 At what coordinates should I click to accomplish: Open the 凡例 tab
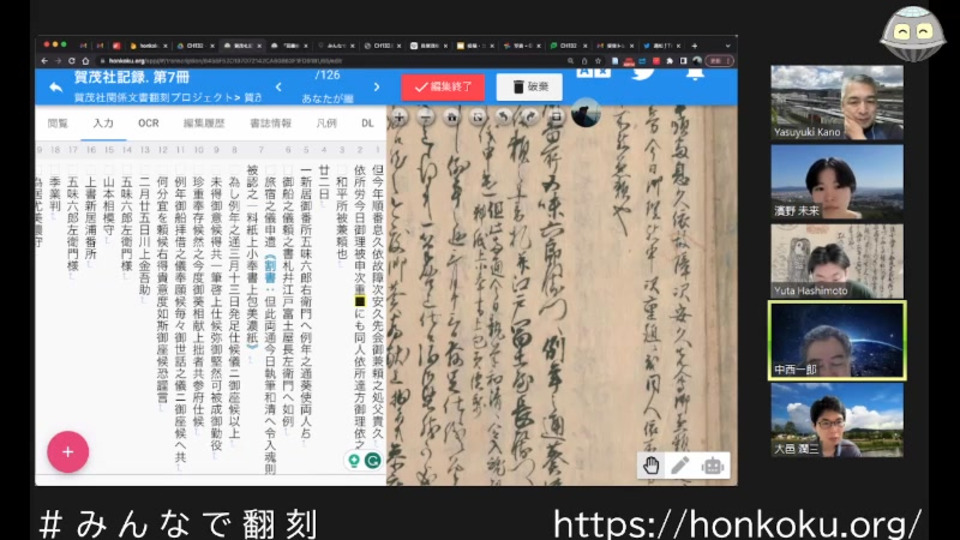pyautogui.click(x=326, y=123)
